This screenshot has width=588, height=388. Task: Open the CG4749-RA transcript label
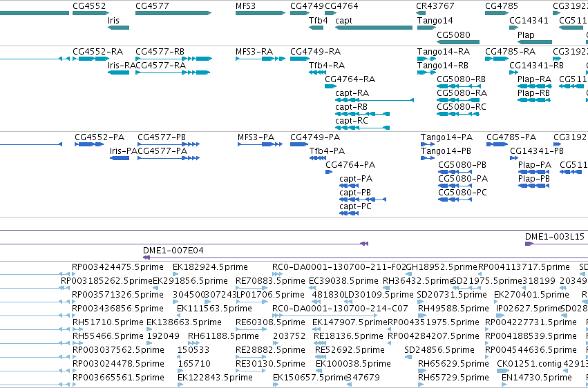click(x=315, y=51)
